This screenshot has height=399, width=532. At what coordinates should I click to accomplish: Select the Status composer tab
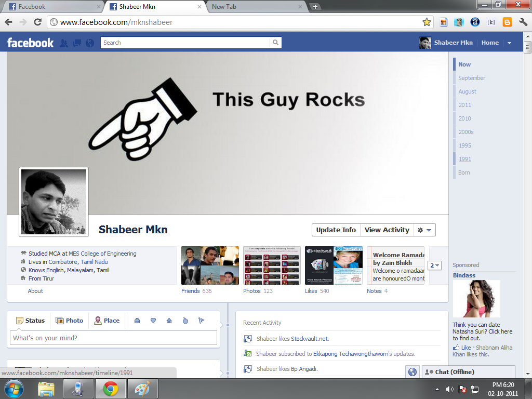click(x=31, y=321)
